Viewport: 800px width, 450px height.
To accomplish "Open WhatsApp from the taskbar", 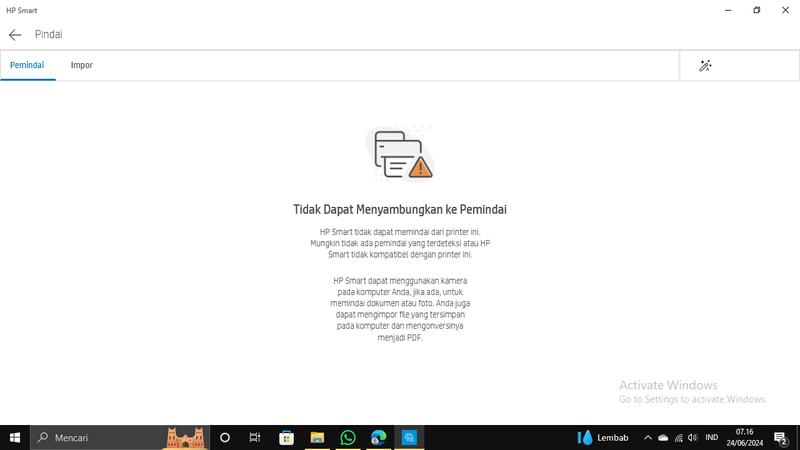I will pyautogui.click(x=348, y=438).
